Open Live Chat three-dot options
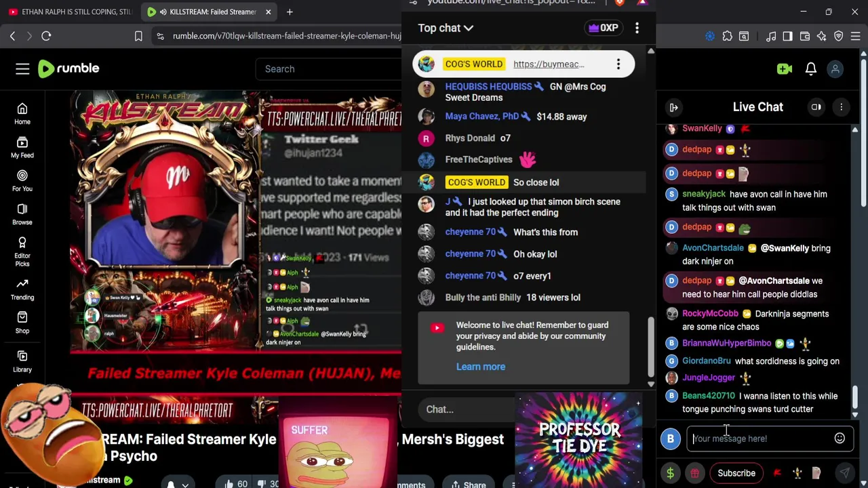Image resolution: width=868 pixels, height=488 pixels. tap(841, 107)
